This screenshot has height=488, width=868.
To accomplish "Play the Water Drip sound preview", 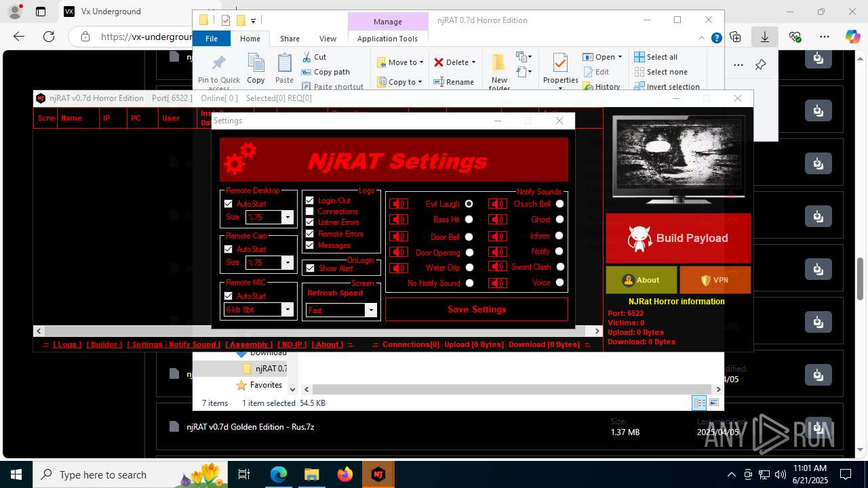I will (x=399, y=268).
